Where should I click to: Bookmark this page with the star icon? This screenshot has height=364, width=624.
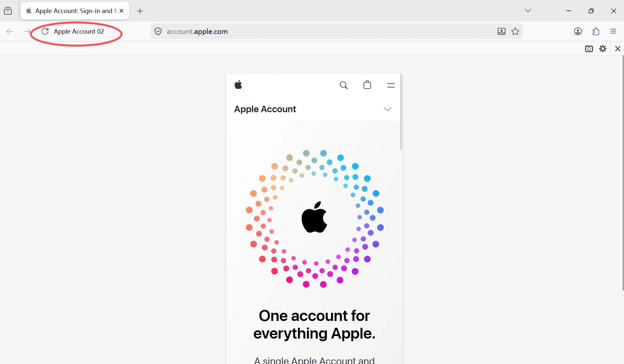click(x=515, y=31)
